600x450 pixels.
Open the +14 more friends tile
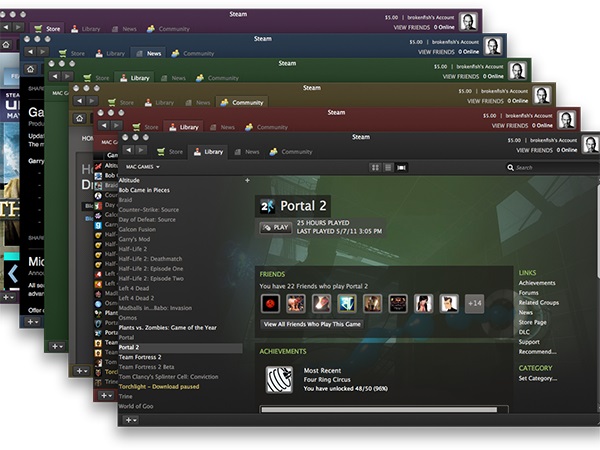(474, 303)
